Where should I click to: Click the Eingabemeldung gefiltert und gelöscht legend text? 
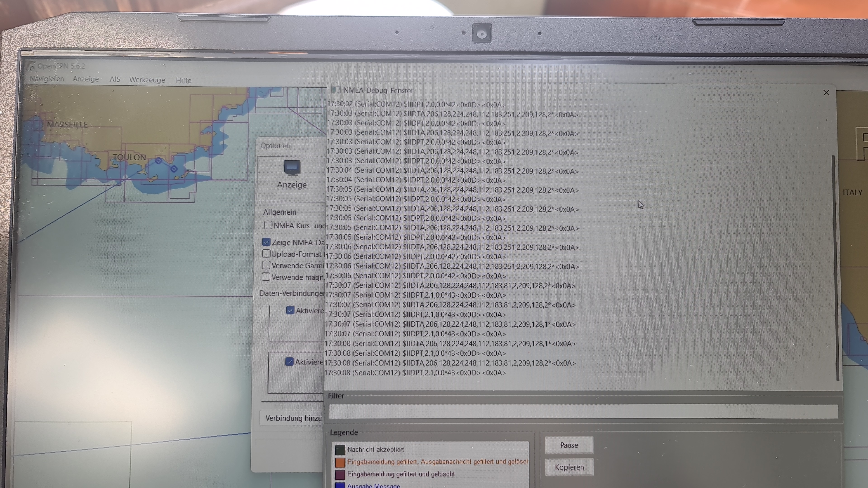click(401, 474)
